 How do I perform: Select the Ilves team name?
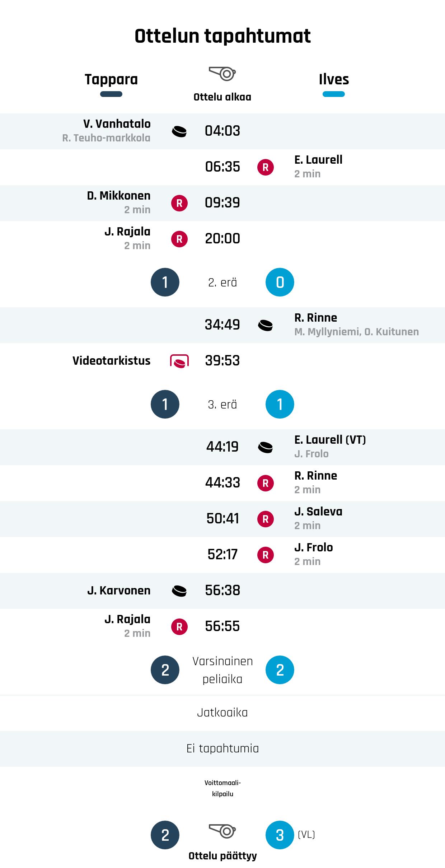pos(334,79)
